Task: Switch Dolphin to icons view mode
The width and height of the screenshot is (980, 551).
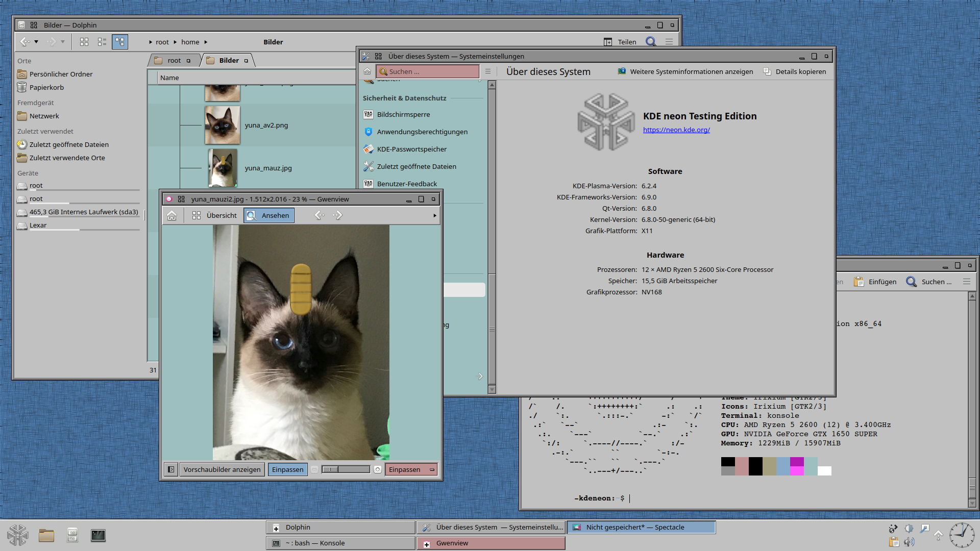Action: tap(84, 42)
